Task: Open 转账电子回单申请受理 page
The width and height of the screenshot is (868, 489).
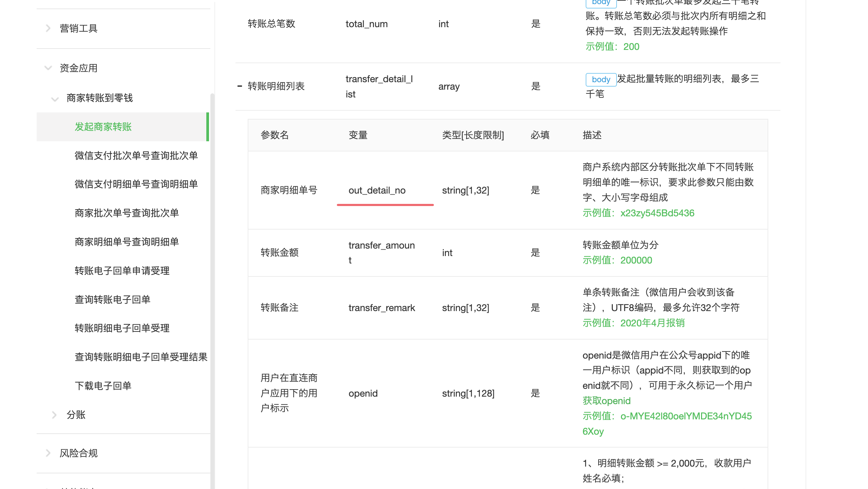Action: (x=122, y=271)
